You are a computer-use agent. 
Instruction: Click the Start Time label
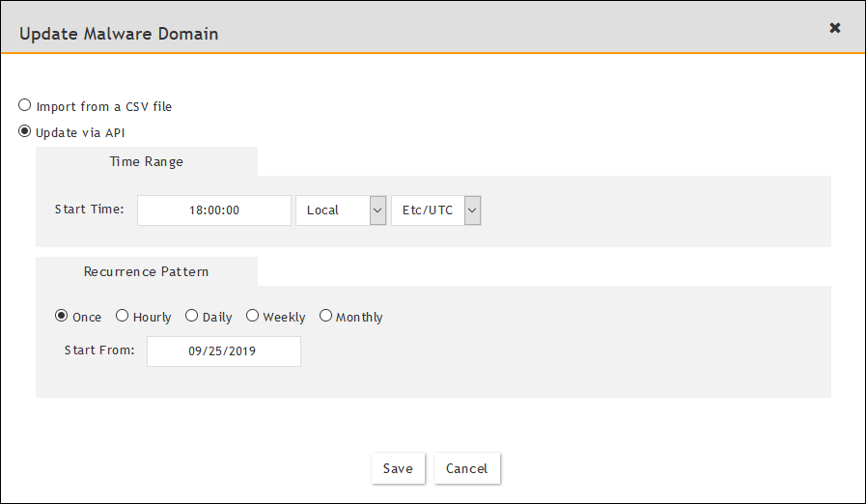90,209
